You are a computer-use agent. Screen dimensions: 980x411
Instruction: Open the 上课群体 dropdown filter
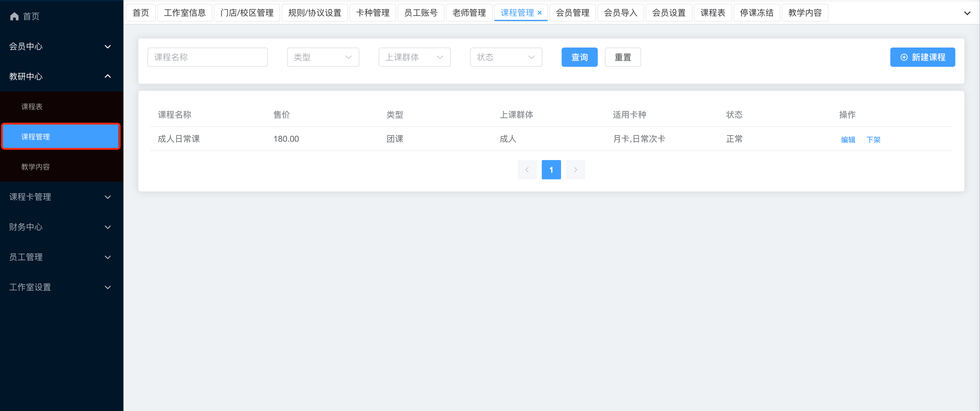click(414, 57)
